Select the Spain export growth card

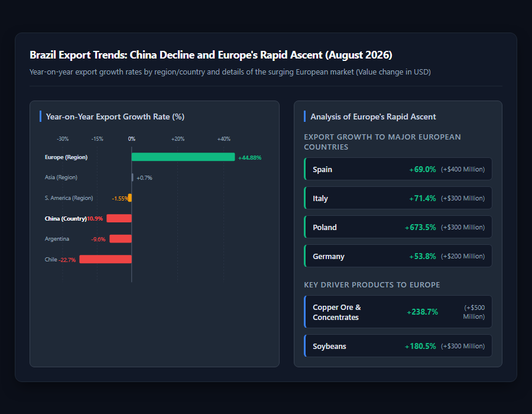398,169
